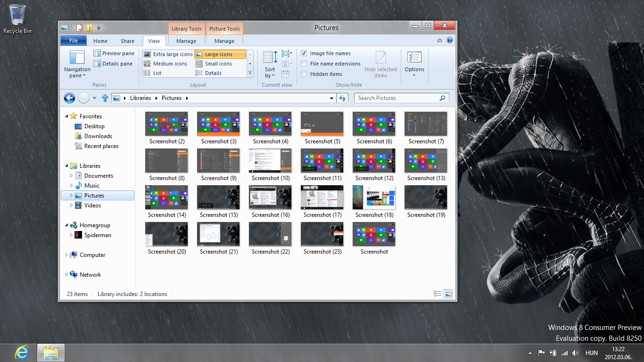Select the Recycle Bin desktop icon
Image resolution: width=644 pixels, height=362 pixels.
coord(17,19)
